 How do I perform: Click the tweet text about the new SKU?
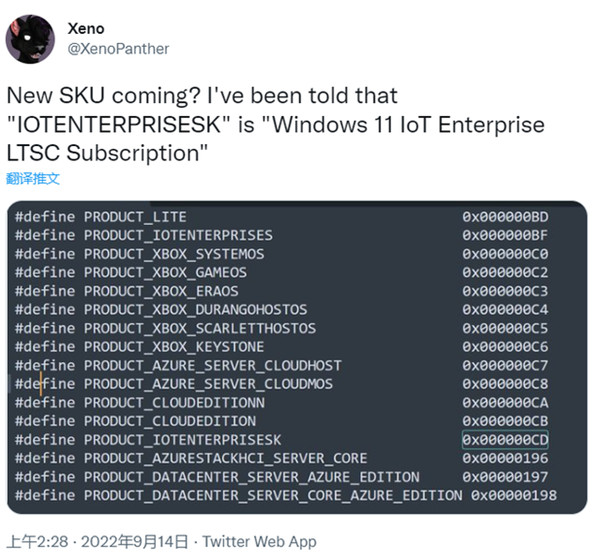[275, 125]
